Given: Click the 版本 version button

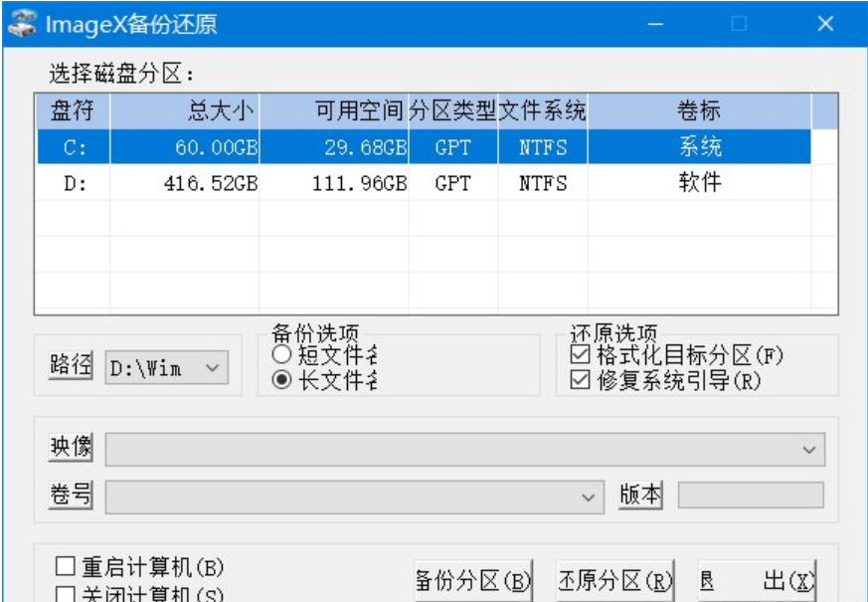Looking at the screenshot, I should pos(640,495).
